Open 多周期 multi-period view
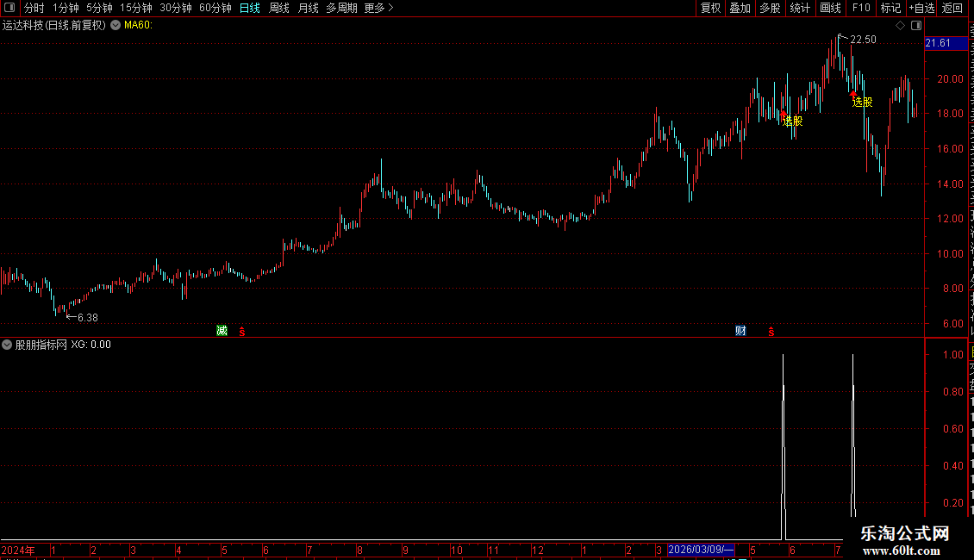 click(341, 8)
